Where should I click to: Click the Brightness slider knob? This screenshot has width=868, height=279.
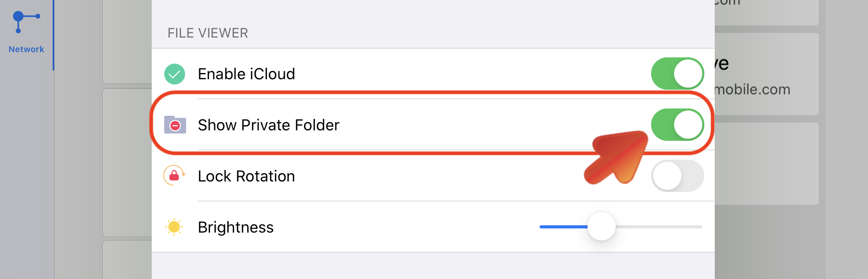tap(602, 226)
